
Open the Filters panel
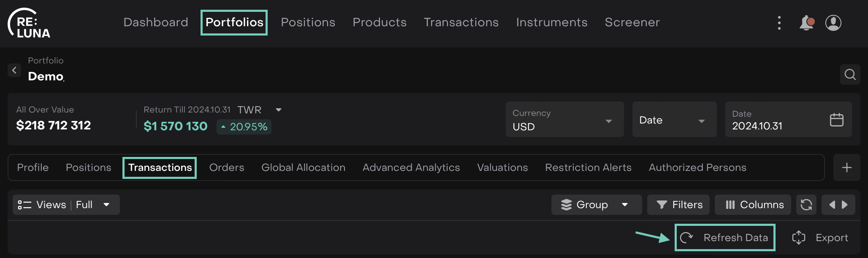coord(678,205)
